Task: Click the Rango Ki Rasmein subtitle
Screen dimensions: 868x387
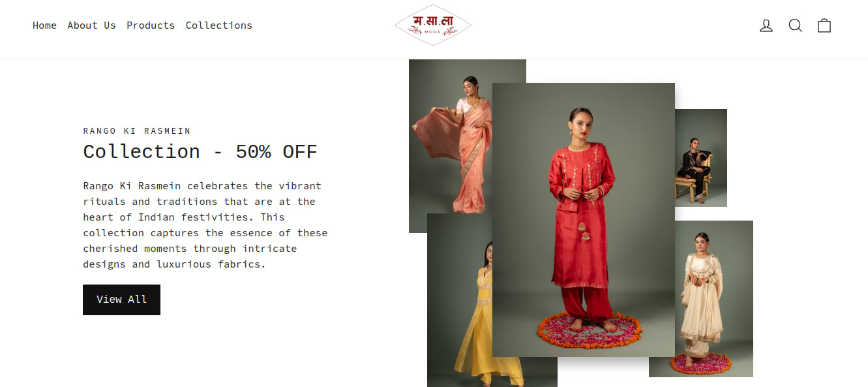Action: [137, 131]
